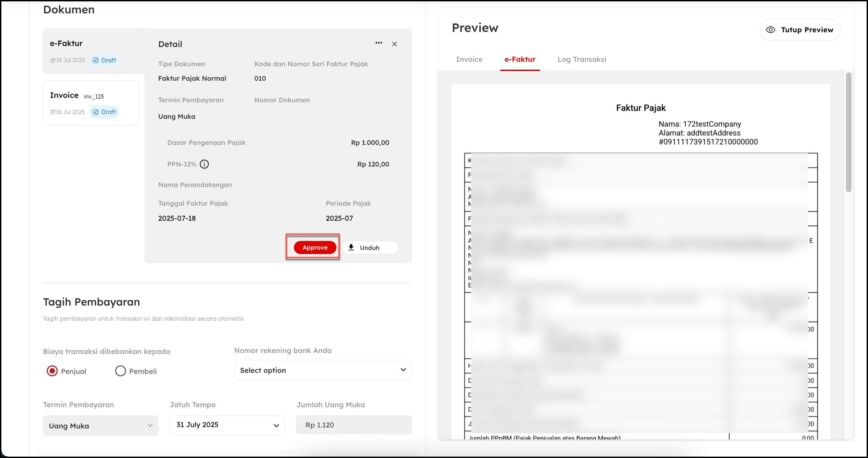Click the eye icon on Tutup Preview

(x=770, y=30)
